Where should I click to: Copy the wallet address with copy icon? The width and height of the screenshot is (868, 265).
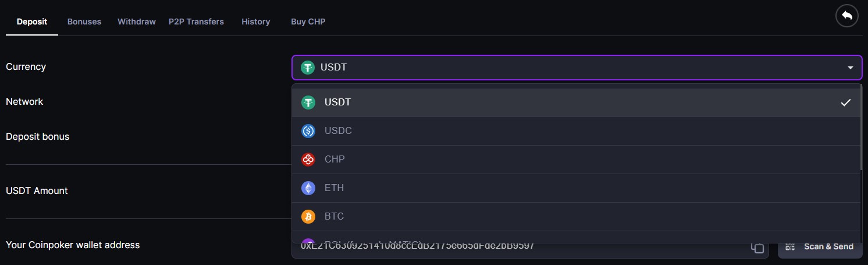(x=757, y=248)
